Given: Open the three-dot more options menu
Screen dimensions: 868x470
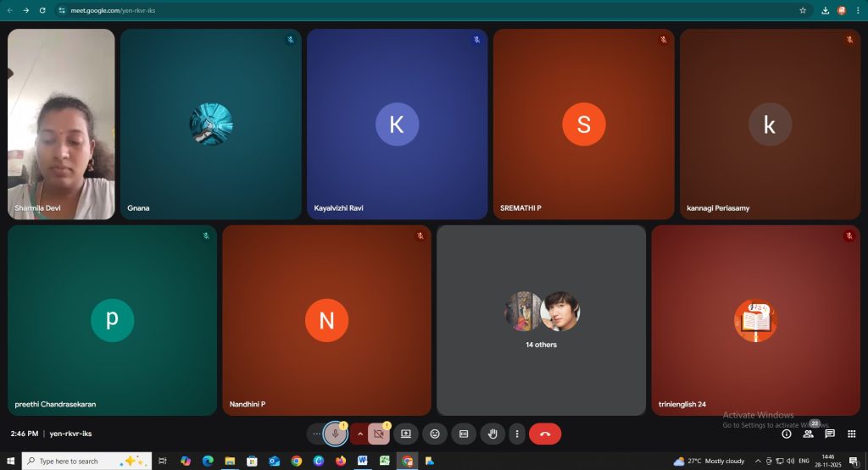Looking at the screenshot, I should pyautogui.click(x=516, y=434).
